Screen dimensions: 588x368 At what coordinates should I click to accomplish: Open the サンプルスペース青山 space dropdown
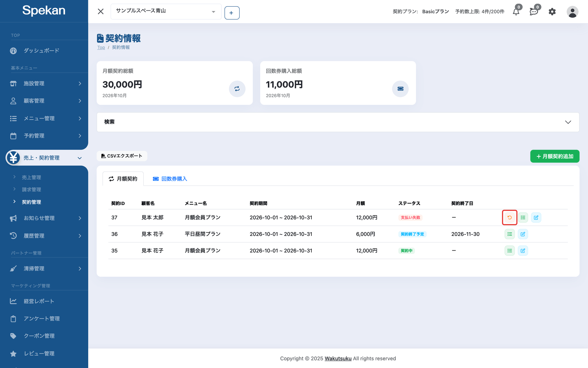(166, 11)
